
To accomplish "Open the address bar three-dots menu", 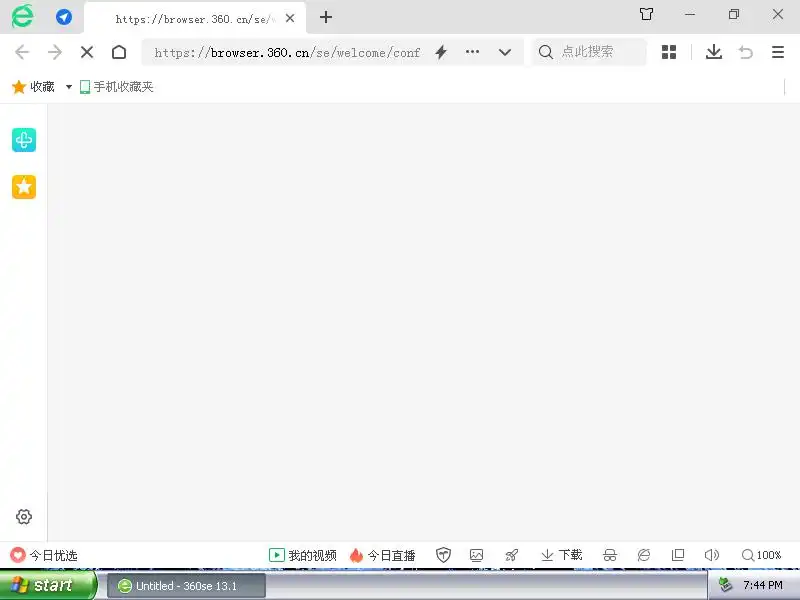I will (x=472, y=52).
